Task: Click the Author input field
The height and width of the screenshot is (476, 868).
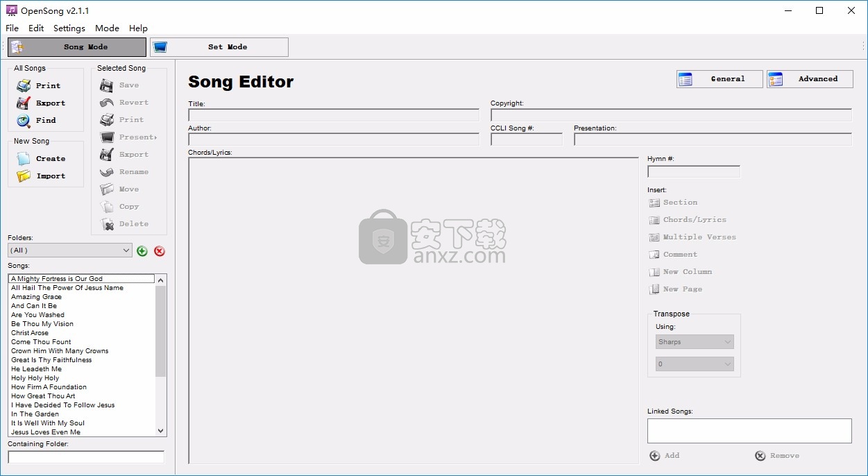Action: pyautogui.click(x=334, y=139)
